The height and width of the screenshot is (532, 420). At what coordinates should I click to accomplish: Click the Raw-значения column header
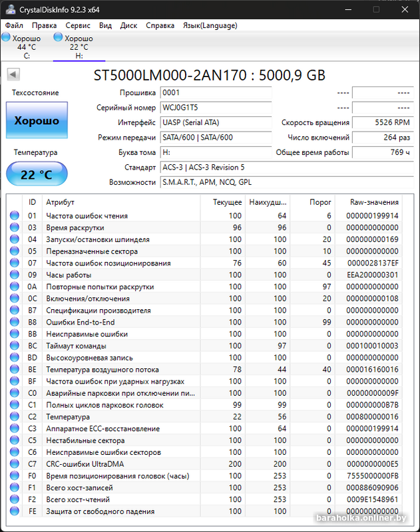(374, 202)
